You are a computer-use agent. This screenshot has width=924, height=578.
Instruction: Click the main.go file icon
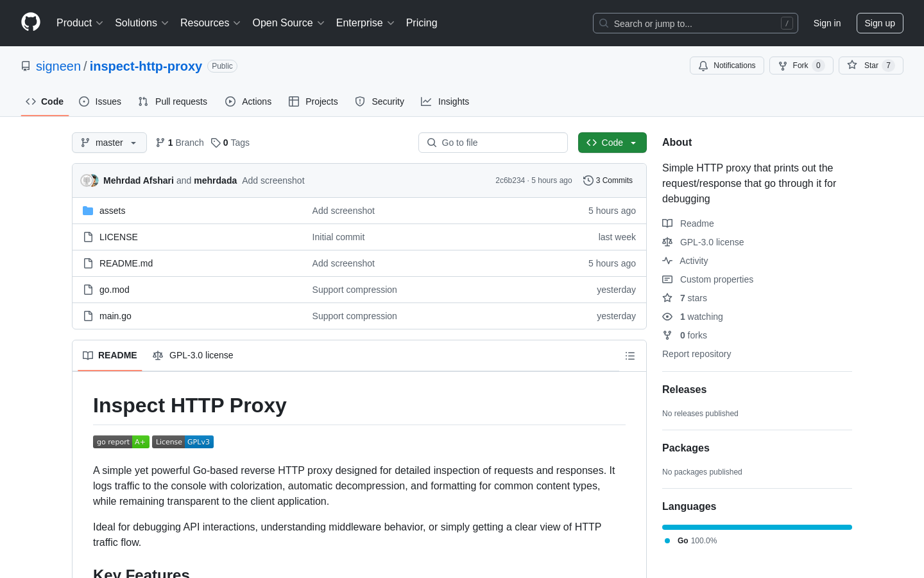point(88,316)
